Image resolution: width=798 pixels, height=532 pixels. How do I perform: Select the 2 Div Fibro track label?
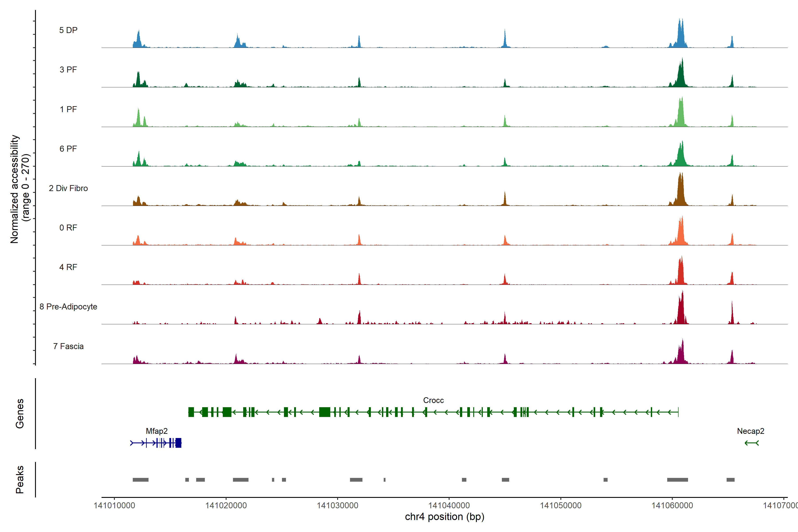tap(68, 188)
